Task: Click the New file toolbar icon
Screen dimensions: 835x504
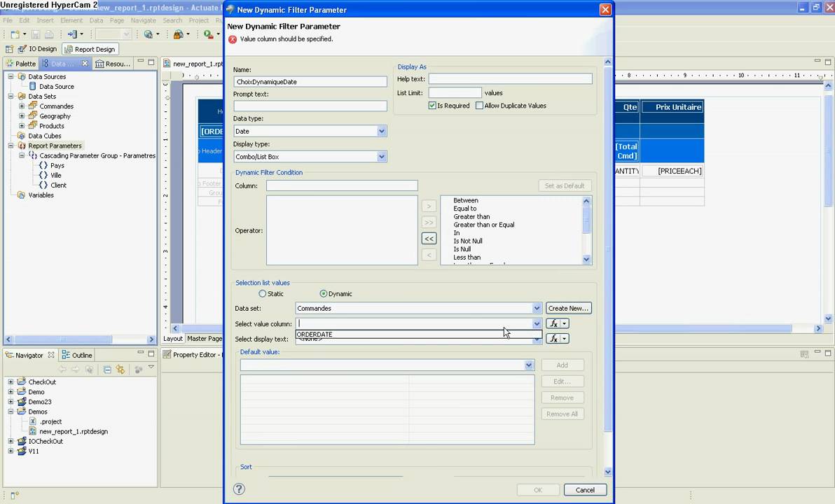Action: tap(15, 34)
